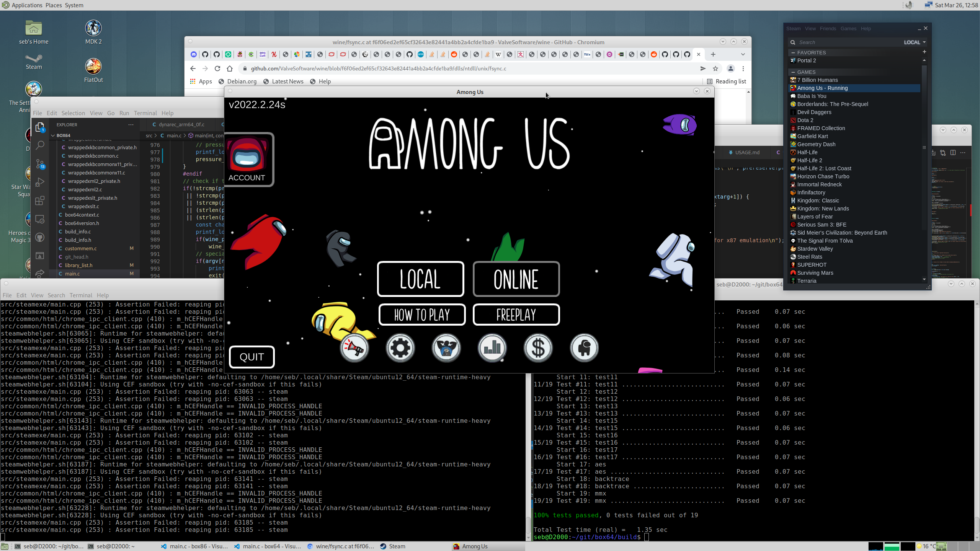The height and width of the screenshot is (551, 980).
Task: Click the QUIT button in Among Us
Action: [252, 357]
